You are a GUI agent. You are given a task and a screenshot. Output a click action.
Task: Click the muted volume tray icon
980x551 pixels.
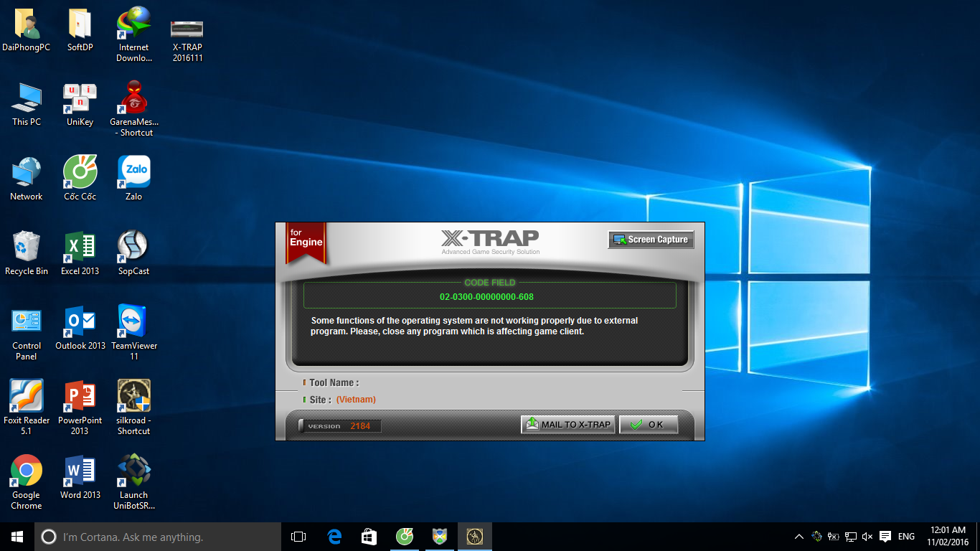point(867,537)
